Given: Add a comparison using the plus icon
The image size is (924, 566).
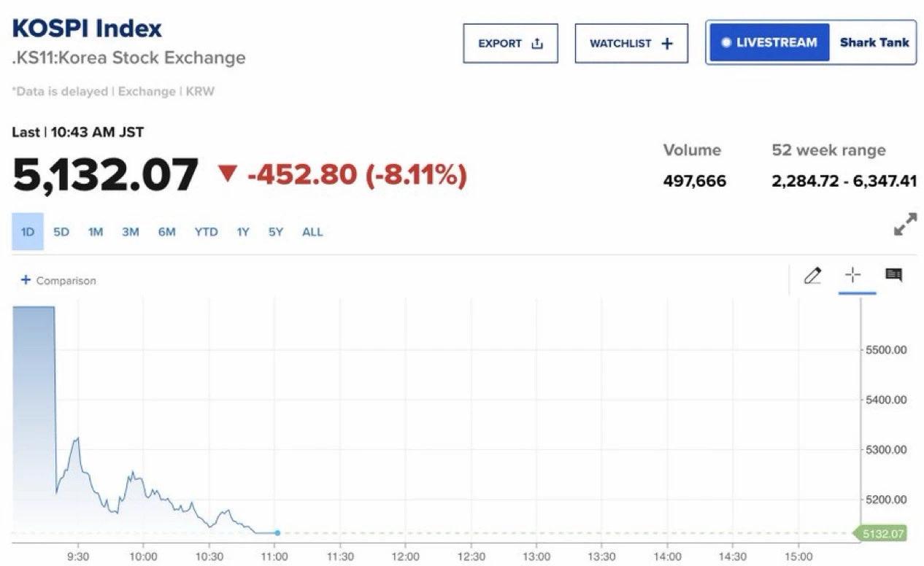Looking at the screenshot, I should point(26,280).
